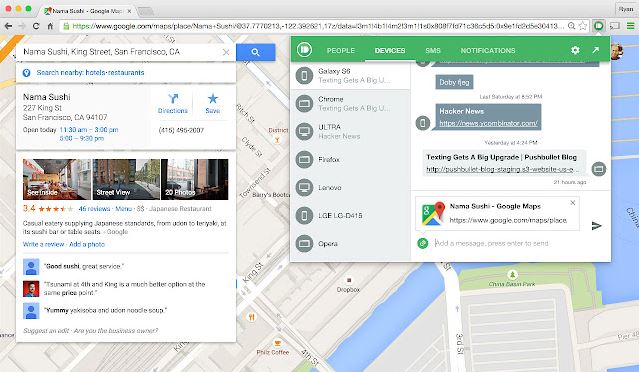Click the Hacker News message title

[461, 111]
